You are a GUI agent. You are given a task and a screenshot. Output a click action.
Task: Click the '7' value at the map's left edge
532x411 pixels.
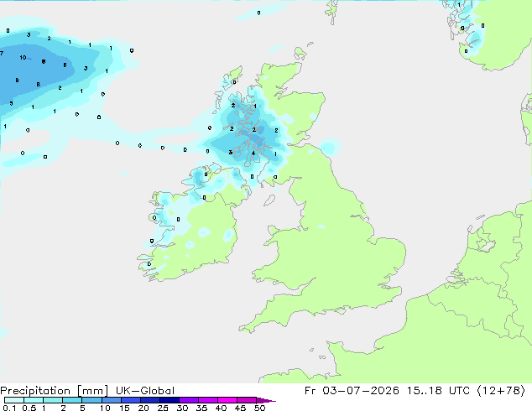(x=2, y=53)
